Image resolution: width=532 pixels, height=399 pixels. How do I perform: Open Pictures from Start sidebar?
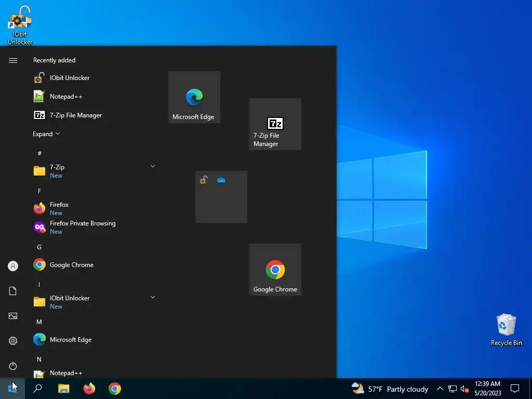13,316
